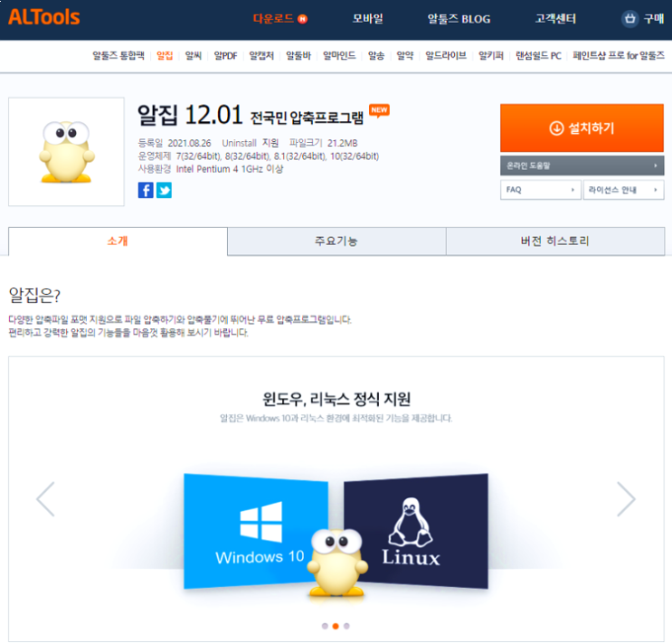
Task: Select the 알키퍼 product link
Action: pos(491,56)
